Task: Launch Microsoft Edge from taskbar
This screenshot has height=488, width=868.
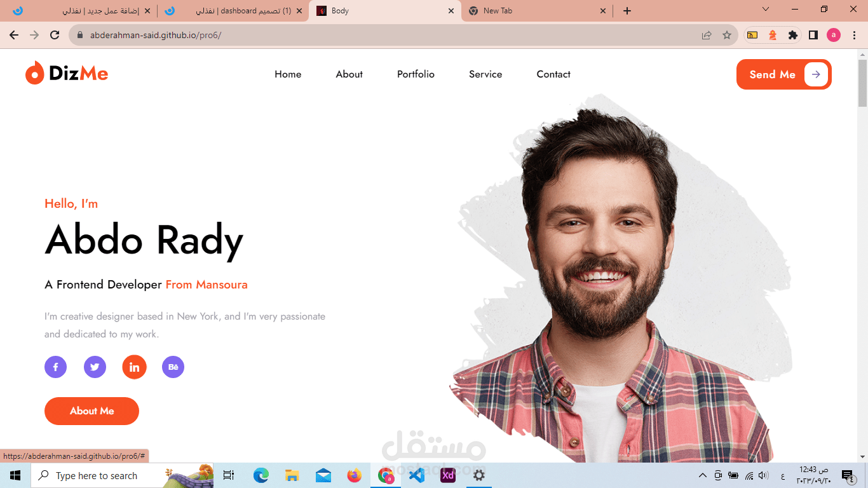Action: [261, 475]
